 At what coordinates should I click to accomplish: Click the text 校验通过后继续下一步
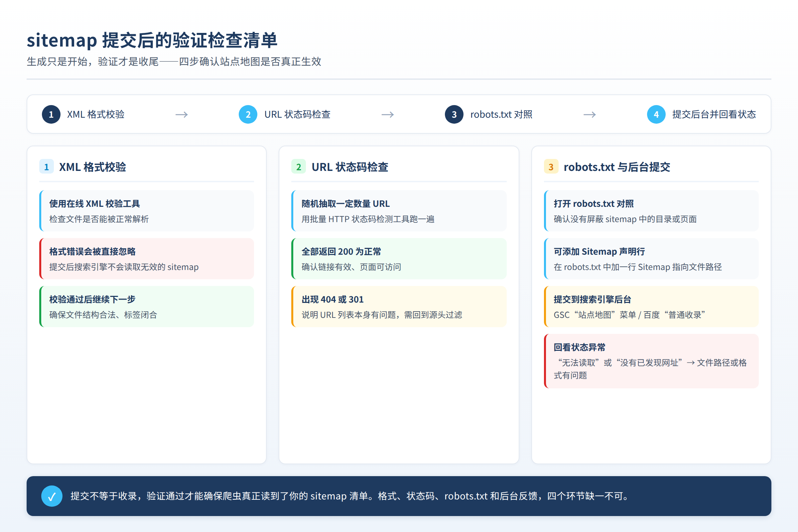[x=92, y=299]
